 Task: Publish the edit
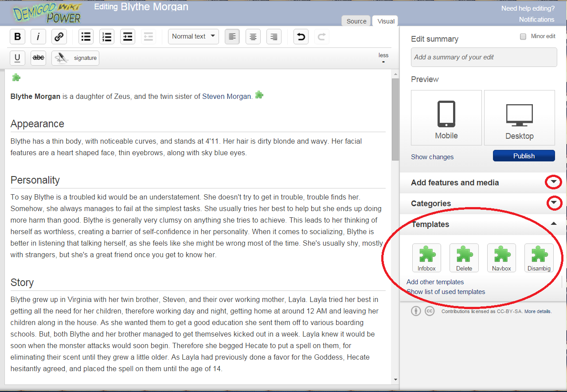(x=524, y=156)
